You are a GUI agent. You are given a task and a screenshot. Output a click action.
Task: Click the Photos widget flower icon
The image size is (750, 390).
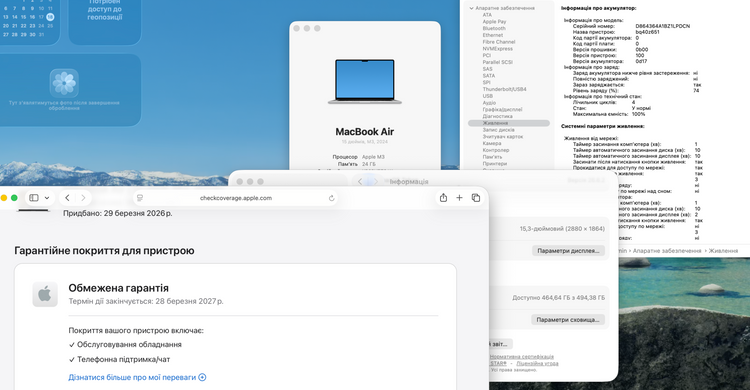coord(64,83)
